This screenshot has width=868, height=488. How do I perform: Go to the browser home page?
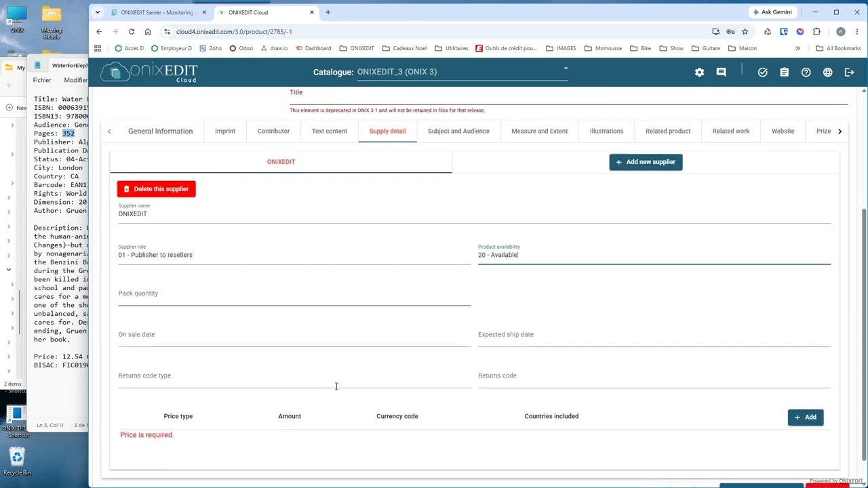[x=147, y=31]
